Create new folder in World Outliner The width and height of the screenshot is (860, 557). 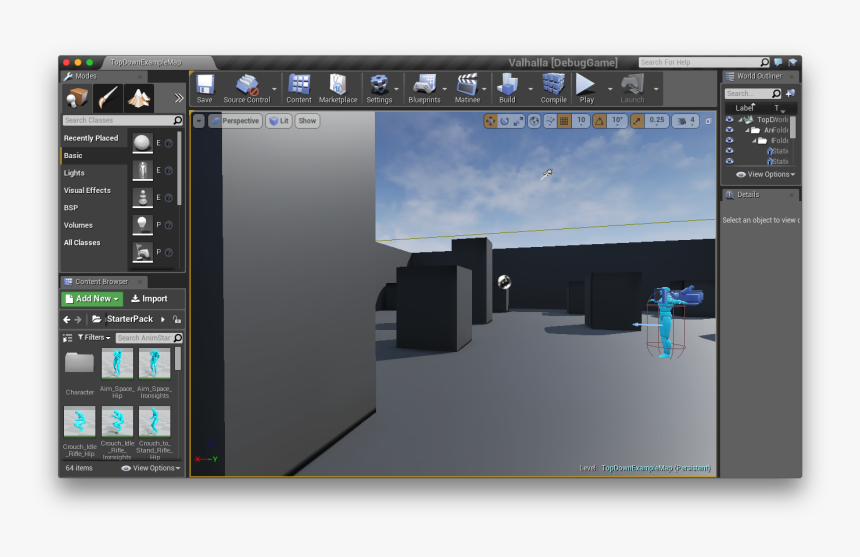click(x=790, y=93)
